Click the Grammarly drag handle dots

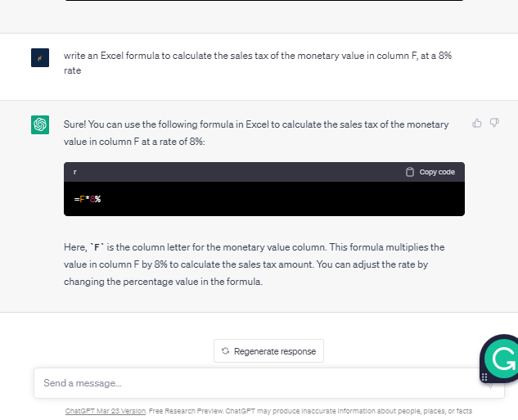point(484,377)
